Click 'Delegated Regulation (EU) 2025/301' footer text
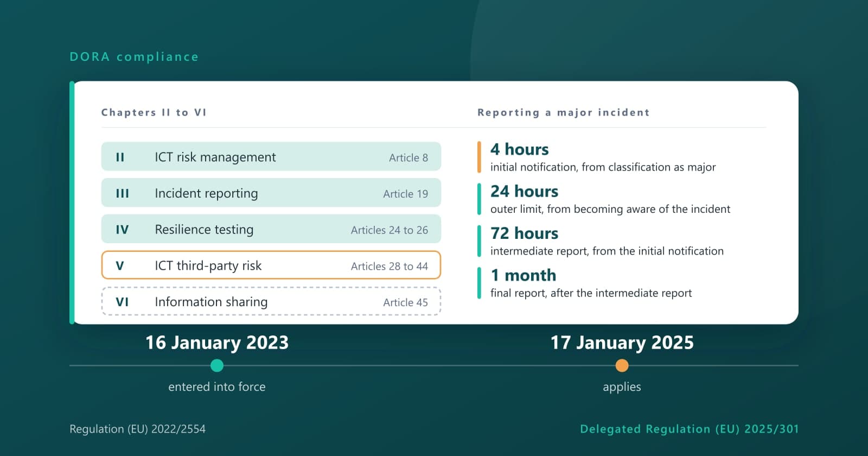The image size is (868, 456). tap(690, 429)
